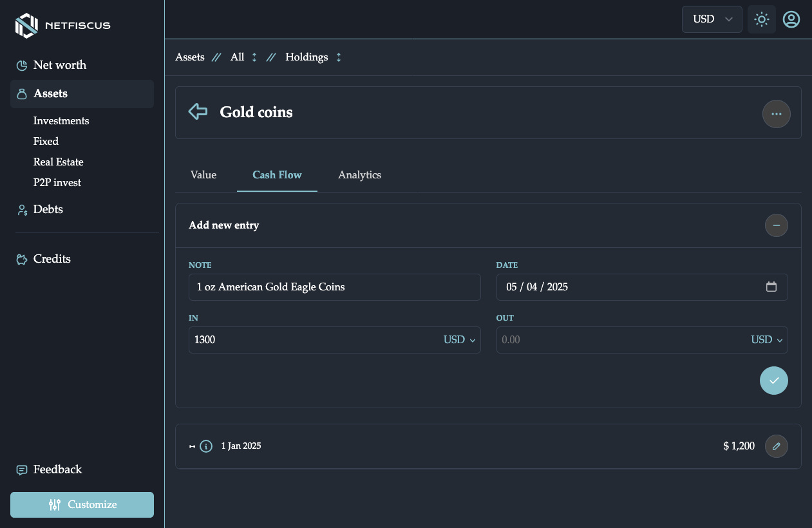Open the OUT field currency dropdown
812x528 pixels.
click(x=767, y=340)
